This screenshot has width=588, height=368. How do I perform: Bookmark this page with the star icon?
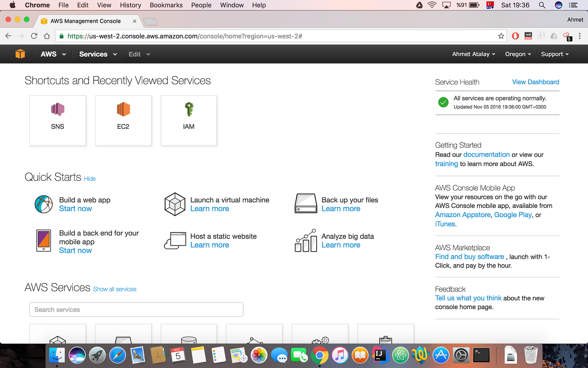click(x=501, y=36)
